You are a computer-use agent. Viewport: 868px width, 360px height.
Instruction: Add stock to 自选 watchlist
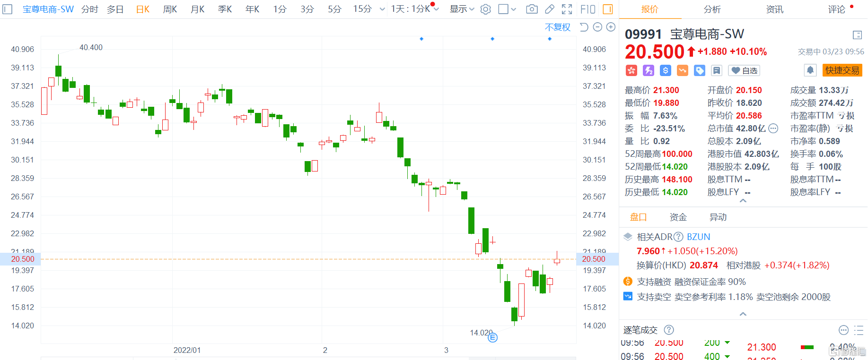(x=744, y=70)
